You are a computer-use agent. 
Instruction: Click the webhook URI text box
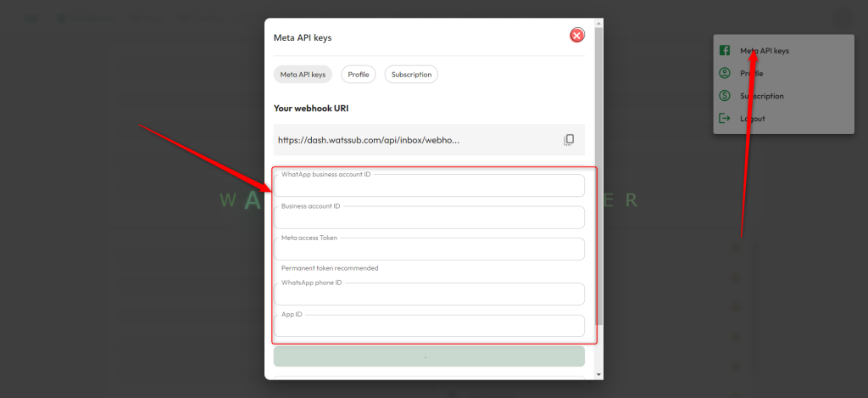tap(415, 140)
